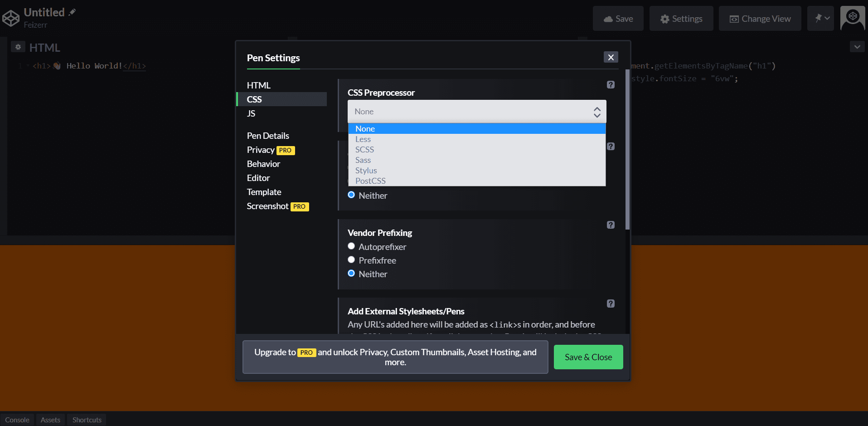The image size is (868, 426).
Task: Click the Change View button
Action: 760,19
